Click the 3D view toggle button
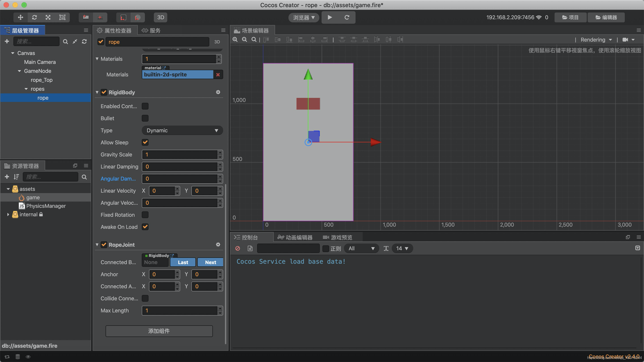 pyautogui.click(x=160, y=17)
